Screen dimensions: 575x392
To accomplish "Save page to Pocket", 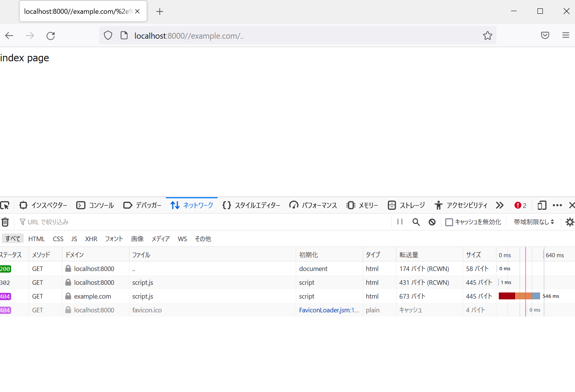I will (545, 36).
